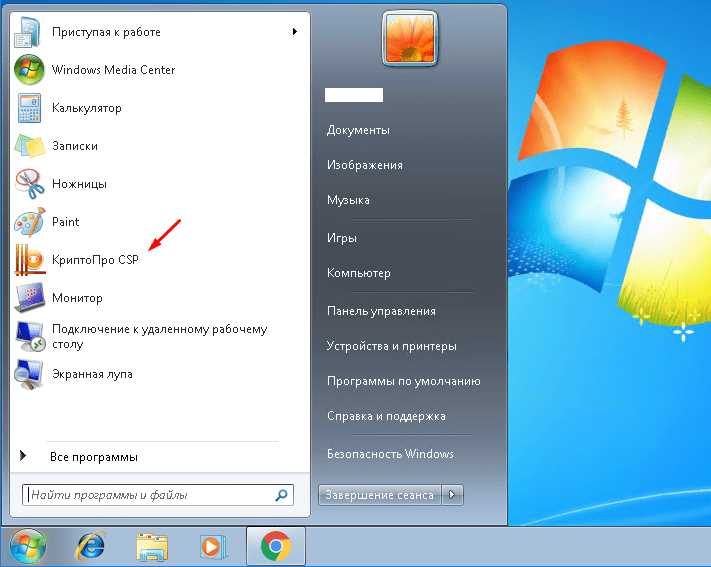Open Документы folder
This screenshot has width=711, height=567.
click(x=358, y=130)
